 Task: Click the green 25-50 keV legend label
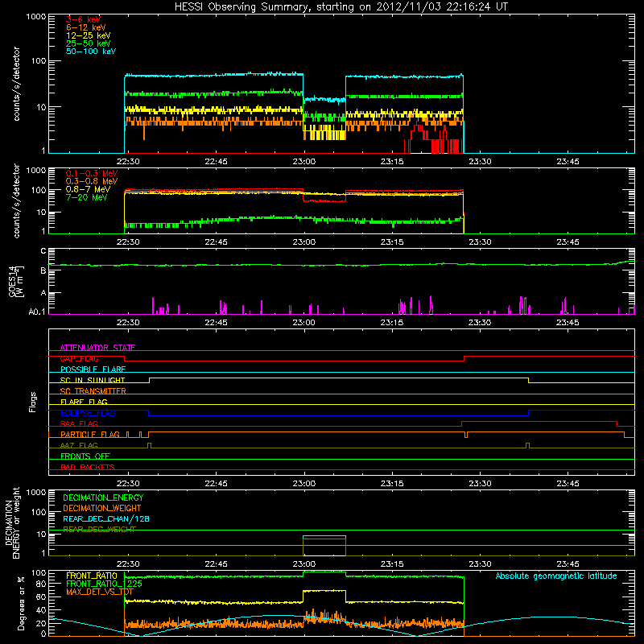[88, 43]
